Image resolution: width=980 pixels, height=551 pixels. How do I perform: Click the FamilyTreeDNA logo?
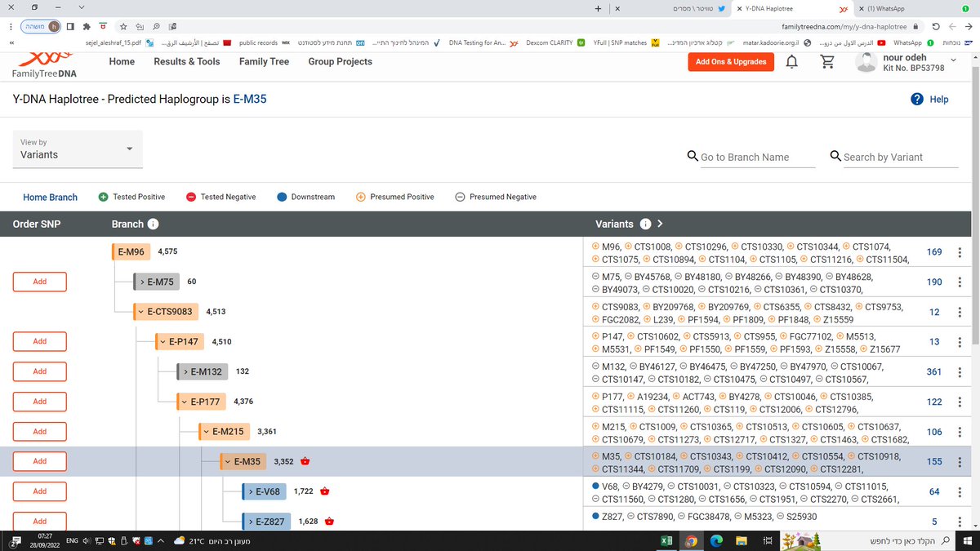tap(44, 64)
